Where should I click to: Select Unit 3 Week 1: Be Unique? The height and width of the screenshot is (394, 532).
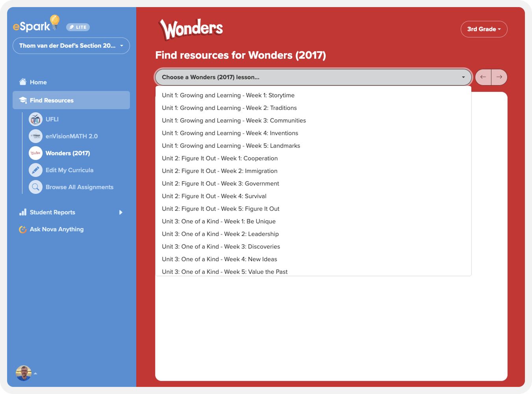pos(313,221)
